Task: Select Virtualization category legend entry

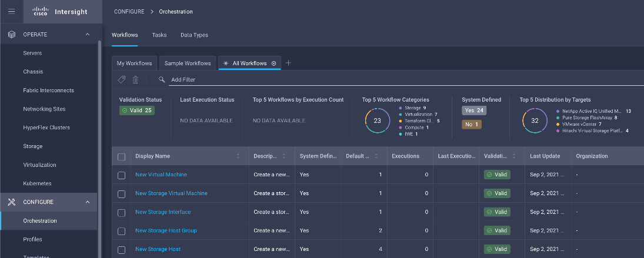Action: coord(418,115)
